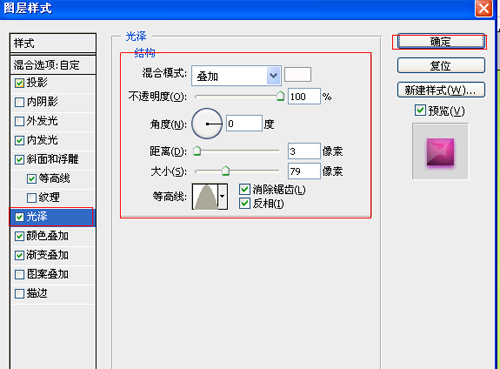Toggle the 颜色叠加 color overlay checkbox

pyautogui.click(x=20, y=236)
